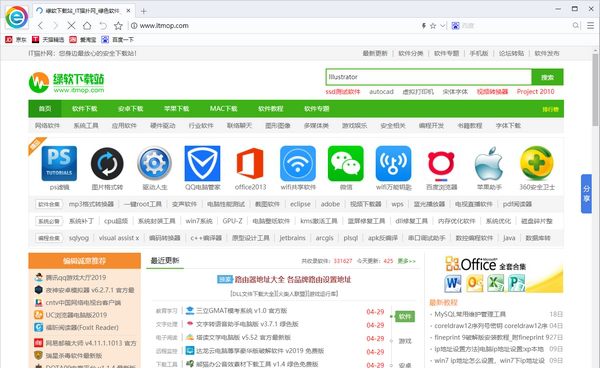The height and width of the screenshot is (382, 600).
Task: Click the jetbrains tag link
Action: click(292, 238)
